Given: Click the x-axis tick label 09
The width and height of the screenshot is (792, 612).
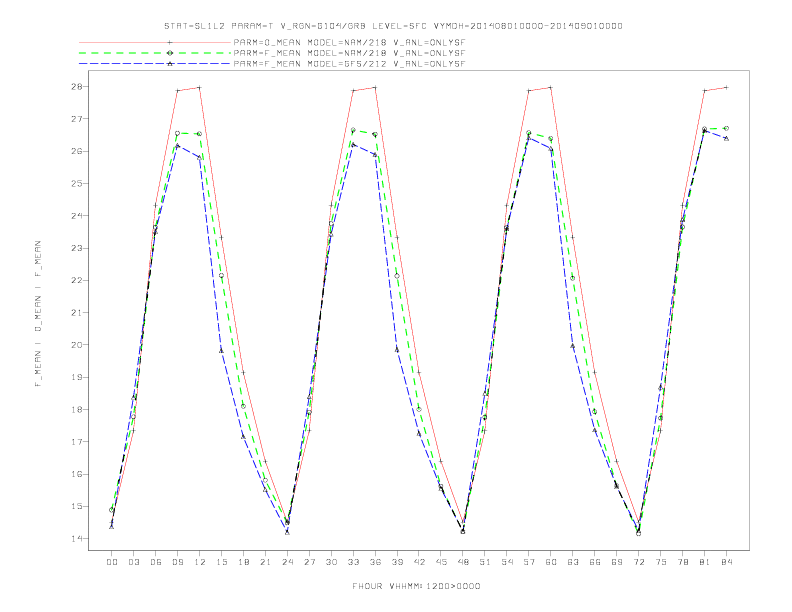Looking at the screenshot, I should click(177, 562).
